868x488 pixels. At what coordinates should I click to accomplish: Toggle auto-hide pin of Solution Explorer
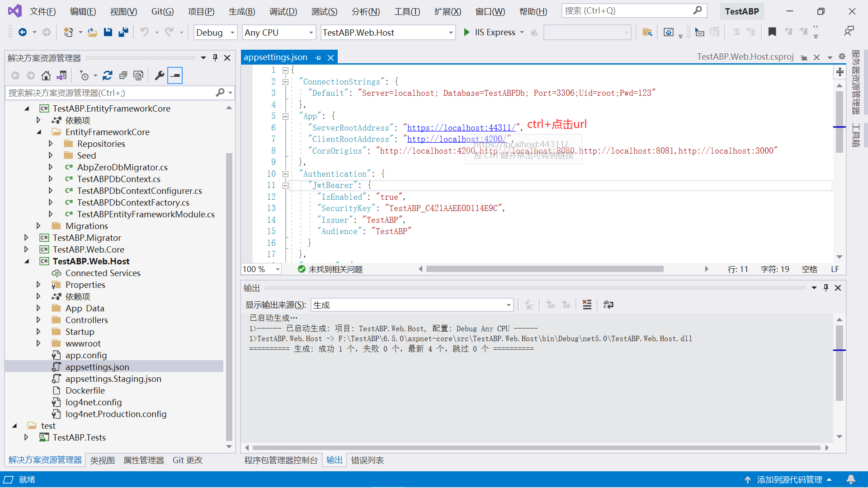(215, 58)
